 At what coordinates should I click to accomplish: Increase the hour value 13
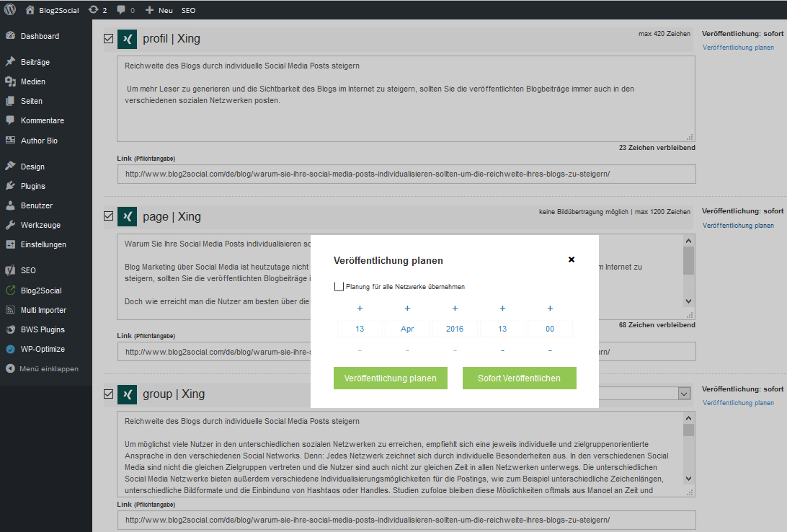point(502,308)
